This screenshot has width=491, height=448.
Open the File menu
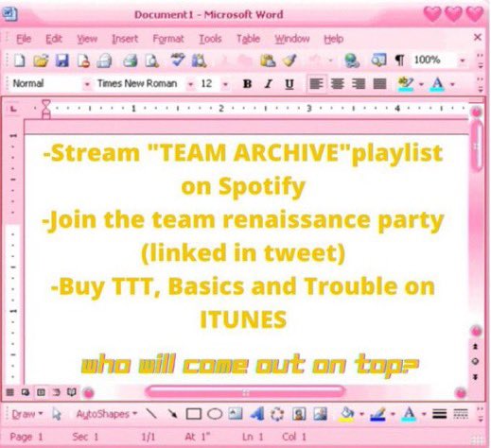[x=24, y=39]
